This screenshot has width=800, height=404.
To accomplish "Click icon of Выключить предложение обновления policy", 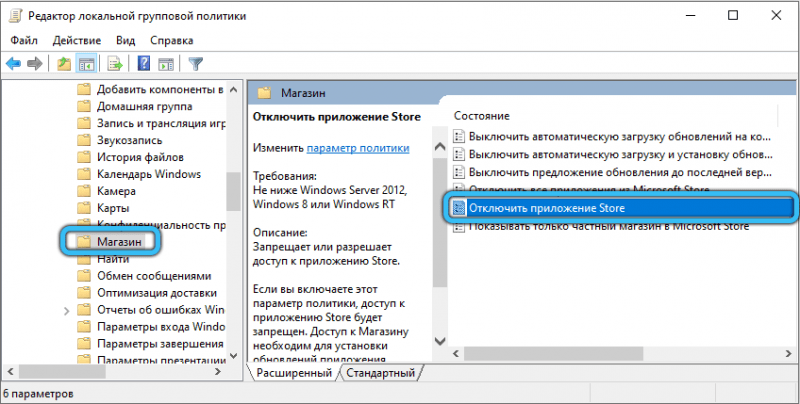I will (459, 172).
